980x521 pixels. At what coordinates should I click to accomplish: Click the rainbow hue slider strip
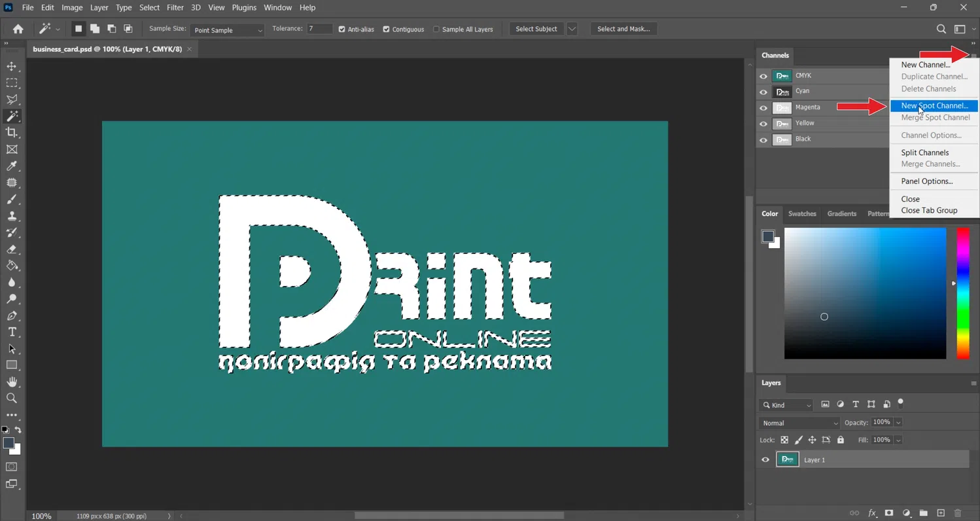pos(963,293)
